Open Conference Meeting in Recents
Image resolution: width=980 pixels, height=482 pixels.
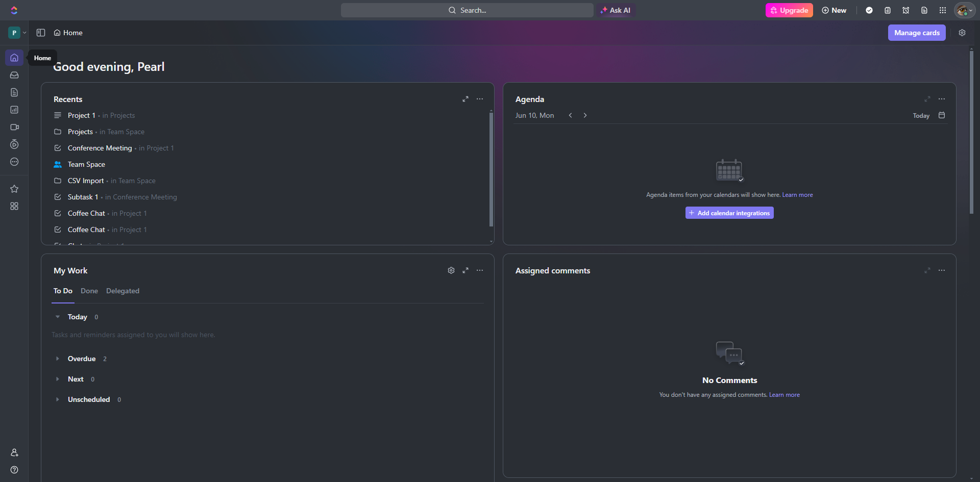tap(100, 148)
